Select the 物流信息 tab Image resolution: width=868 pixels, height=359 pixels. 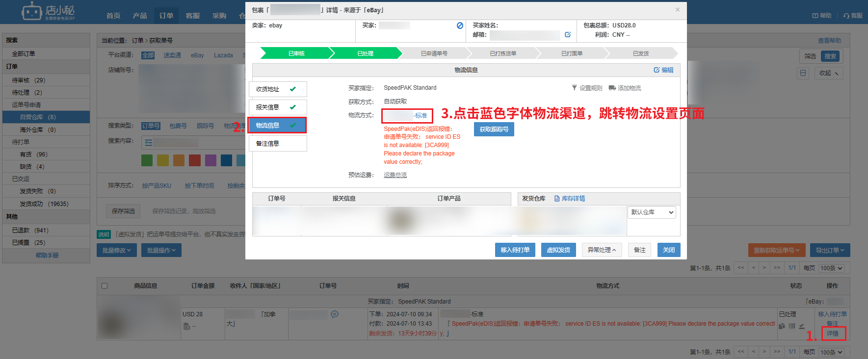click(277, 126)
